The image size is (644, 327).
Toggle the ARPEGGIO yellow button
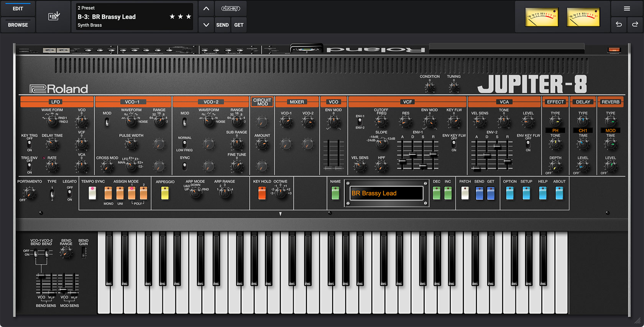click(165, 193)
